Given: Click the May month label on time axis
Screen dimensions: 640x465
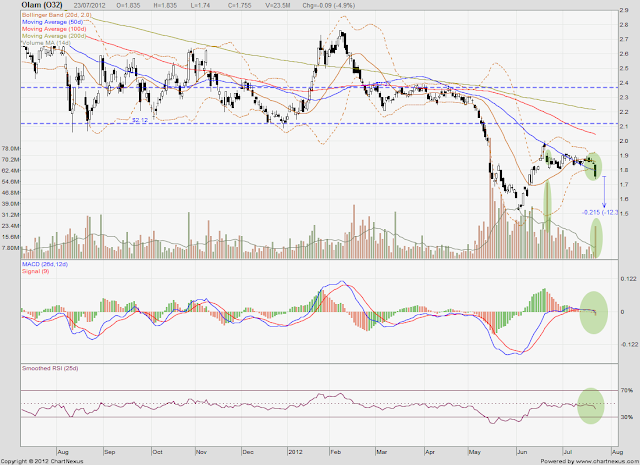Looking at the screenshot, I should point(475,452).
